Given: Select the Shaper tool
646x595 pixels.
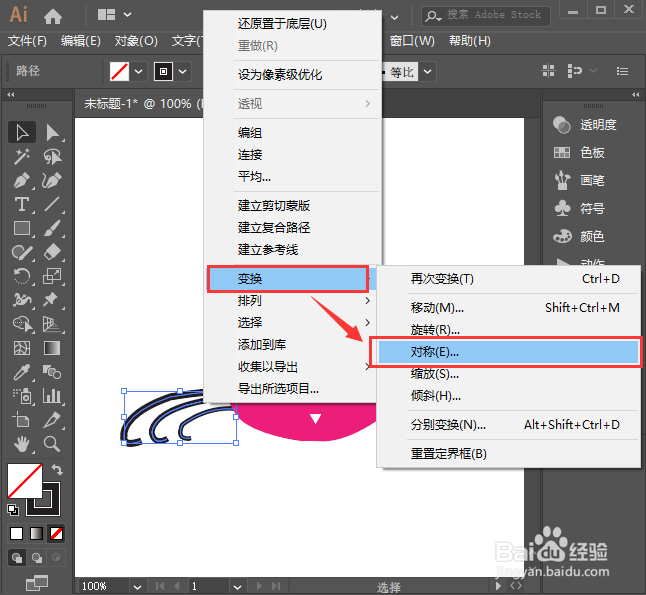Looking at the screenshot, I should click(22, 252).
